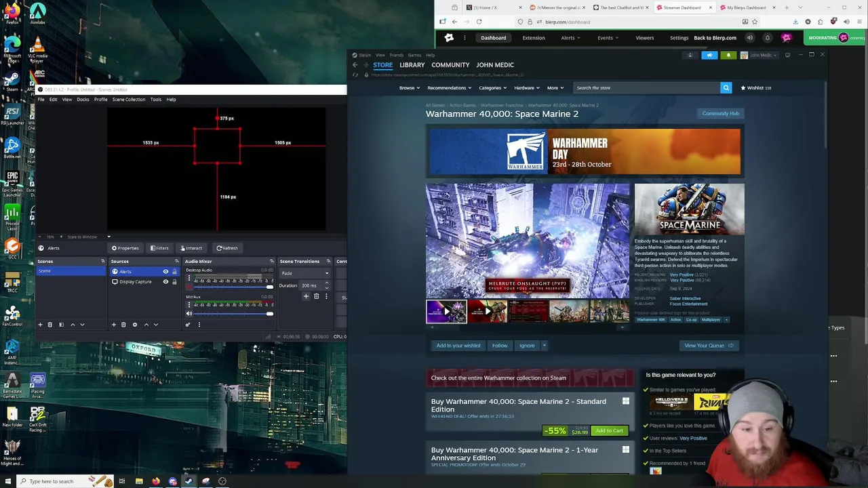Open the John Medic account dropdown in Steam
868x488 pixels.
(758, 56)
